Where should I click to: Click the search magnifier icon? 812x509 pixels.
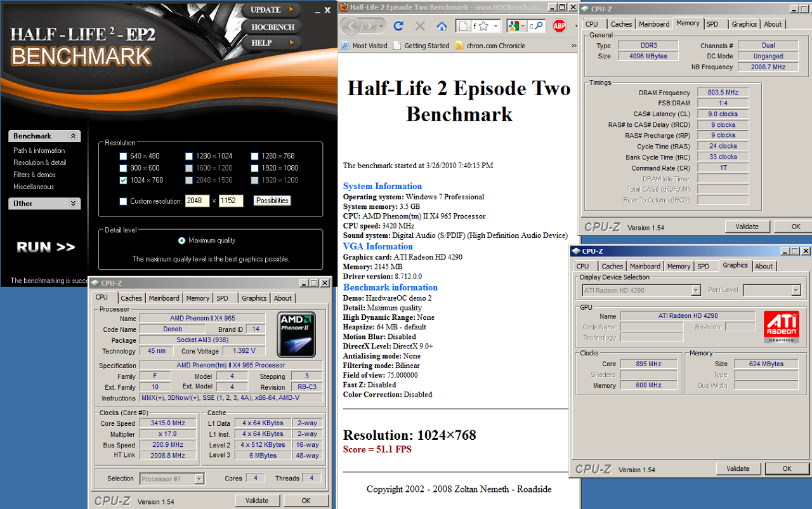click(x=538, y=26)
